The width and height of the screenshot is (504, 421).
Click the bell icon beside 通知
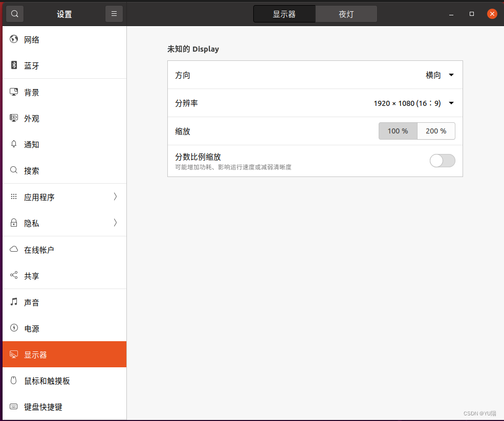(x=14, y=144)
